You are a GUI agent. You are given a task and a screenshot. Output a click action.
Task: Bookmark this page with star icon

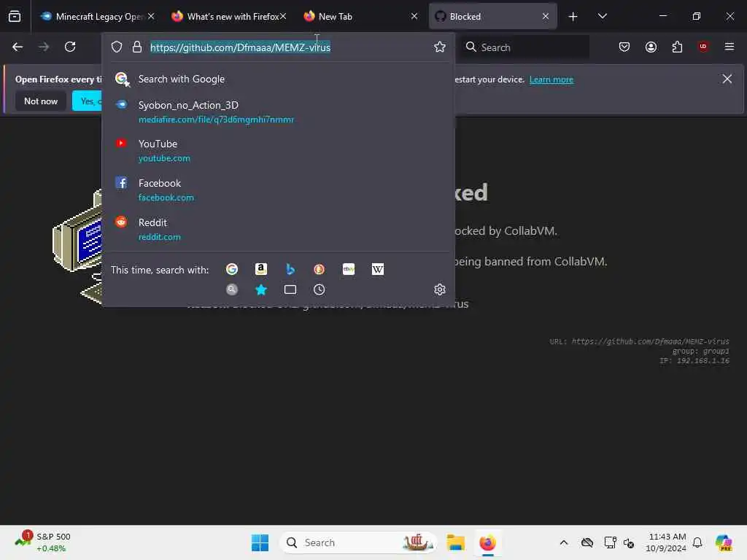[x=440, y=47]
